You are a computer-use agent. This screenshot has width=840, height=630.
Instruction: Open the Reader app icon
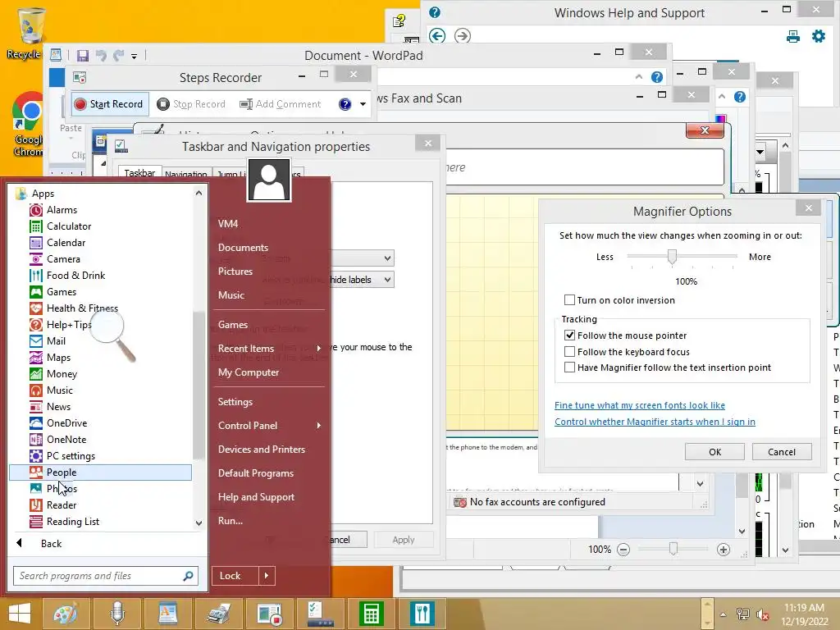[x=36, y=505]
